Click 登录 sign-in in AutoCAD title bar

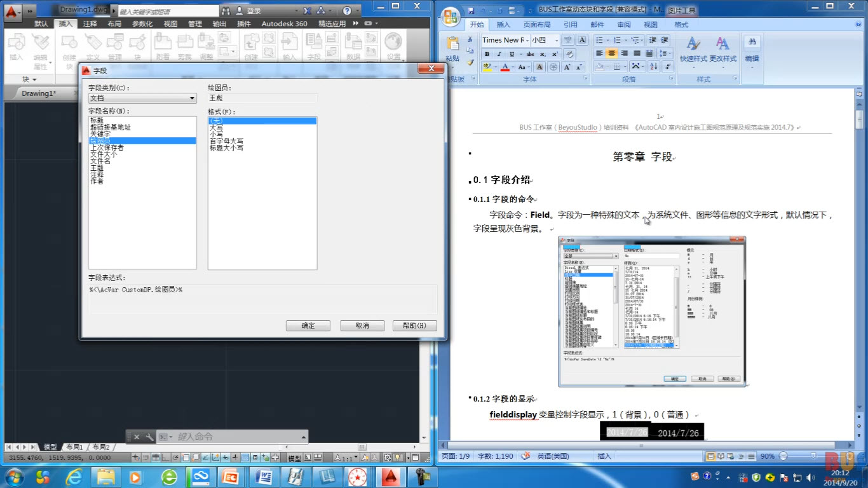coord(254,11)
